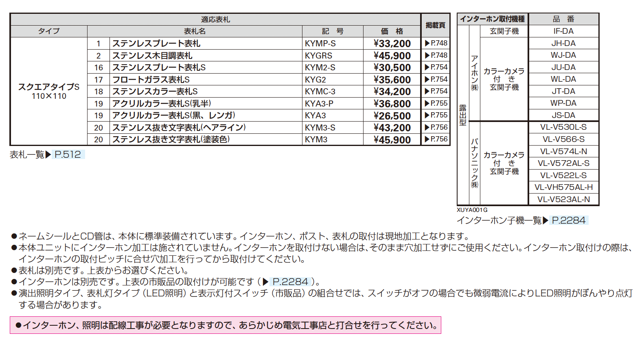Click P.748 link in KYMP-S row

tap(436, 43)
